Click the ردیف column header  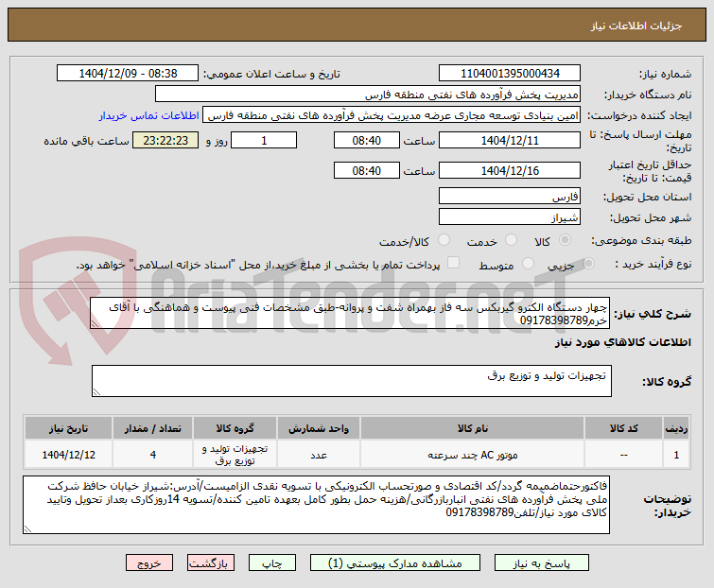pos(676,428)
